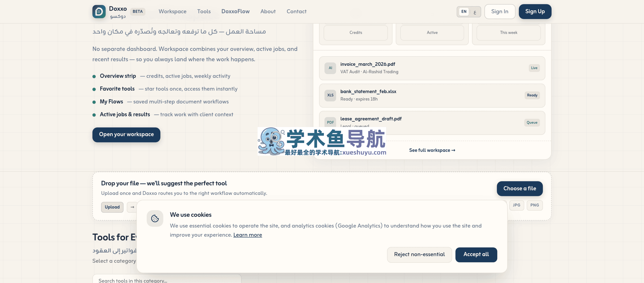Image resolution: width=644 pixels, height=283 pixels.
Task: Click the Doxxo logo icon
Action: coord(99,12)
